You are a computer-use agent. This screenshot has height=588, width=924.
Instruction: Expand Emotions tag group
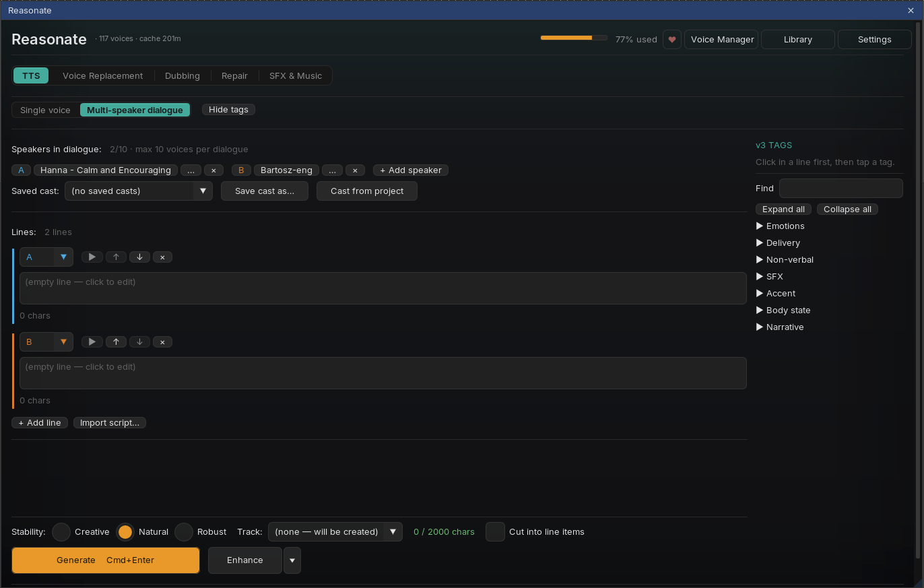coord(781,226)
